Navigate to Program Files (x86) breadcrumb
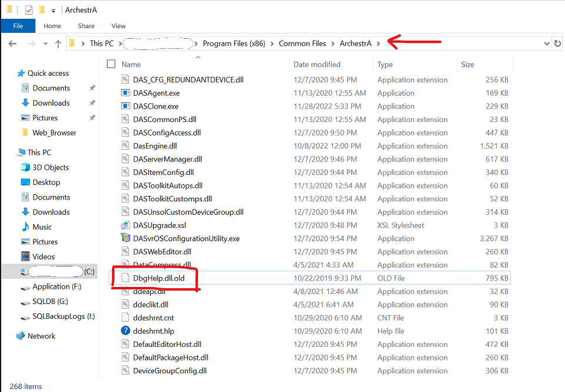This screenshot has height=392, width=565. 234,43
